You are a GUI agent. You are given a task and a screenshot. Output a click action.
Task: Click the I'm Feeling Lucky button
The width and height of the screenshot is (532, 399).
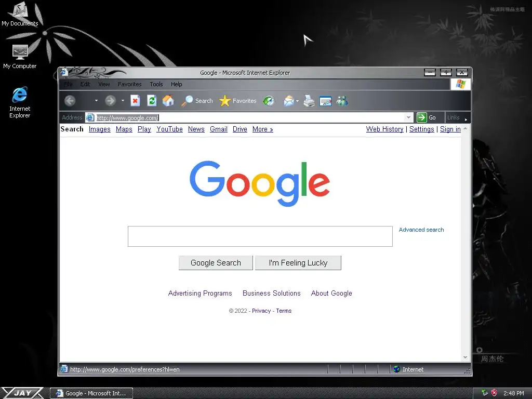pos(298,262)
